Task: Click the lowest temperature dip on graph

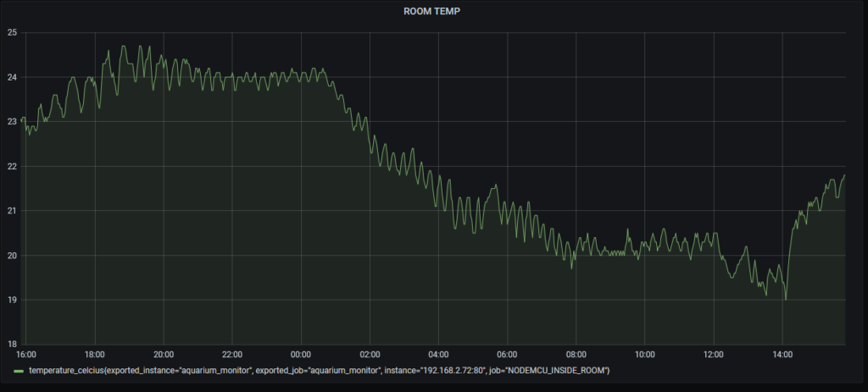Action: pos(786,299)
